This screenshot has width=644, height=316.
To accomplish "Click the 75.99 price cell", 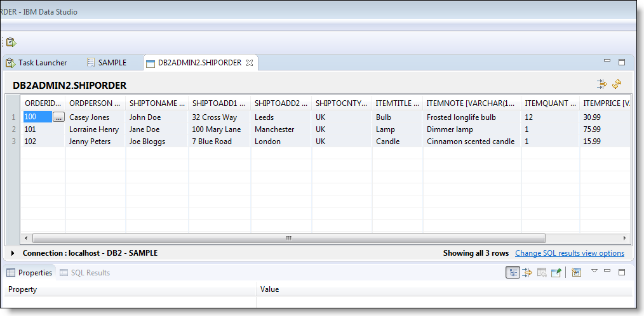I will point(605,129).
